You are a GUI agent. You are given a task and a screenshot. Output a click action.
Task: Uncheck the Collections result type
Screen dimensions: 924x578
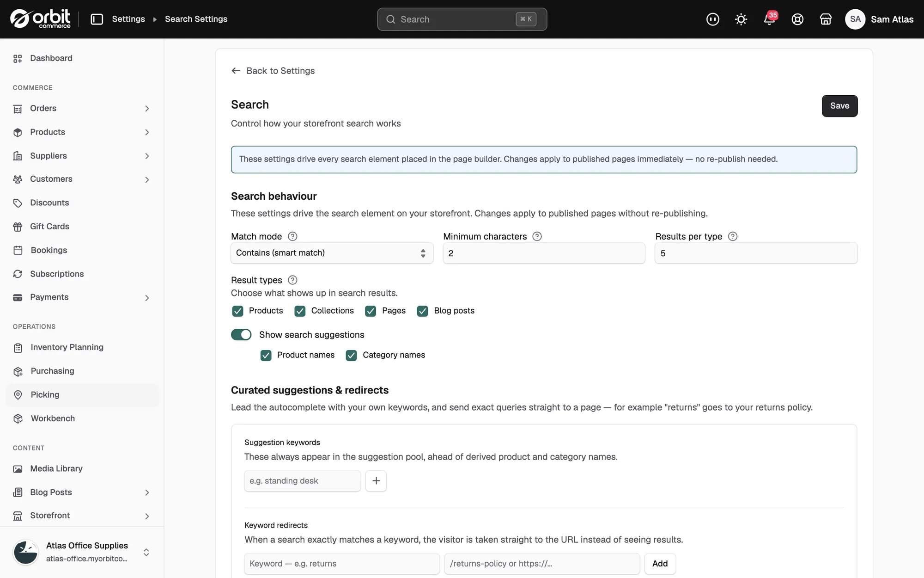point(300,311)
